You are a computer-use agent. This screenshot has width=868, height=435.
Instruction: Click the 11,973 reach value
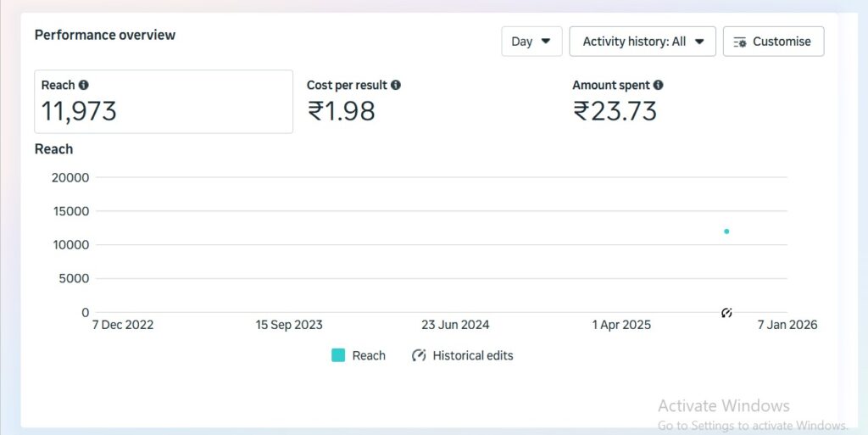[x=79, y=111]
